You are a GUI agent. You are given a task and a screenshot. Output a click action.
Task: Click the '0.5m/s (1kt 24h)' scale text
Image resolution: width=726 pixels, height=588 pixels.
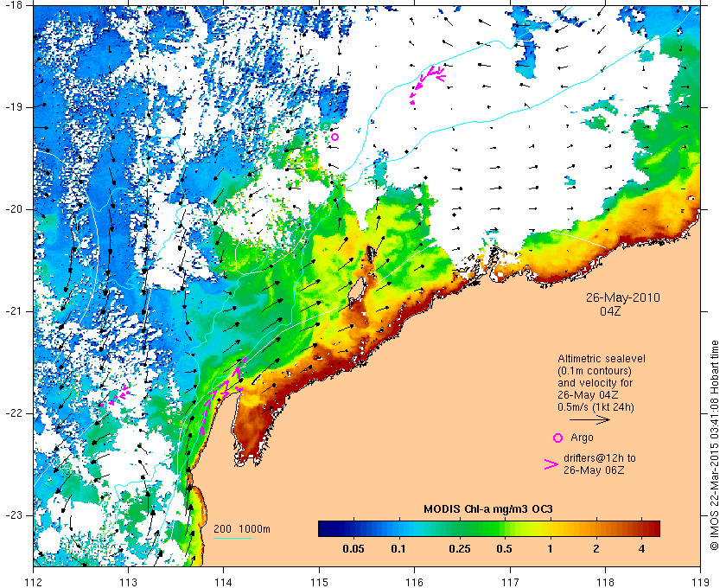tap(595, 407)
